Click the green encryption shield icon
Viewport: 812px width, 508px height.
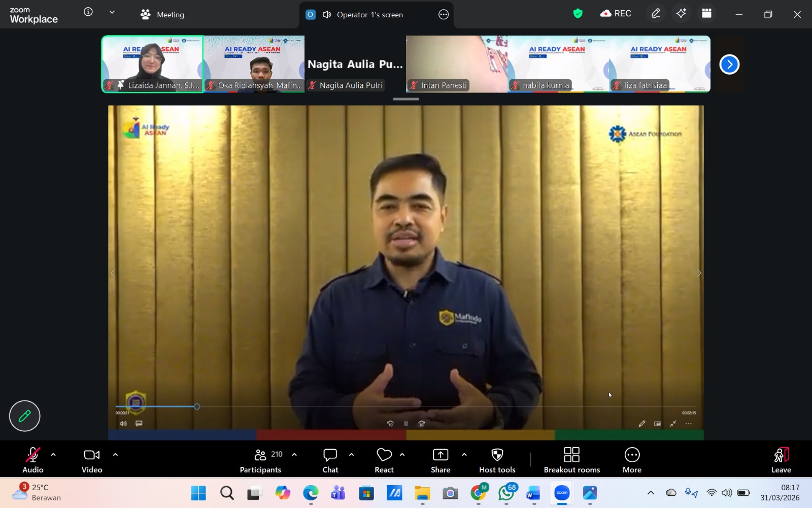click(x=578, y=14)
